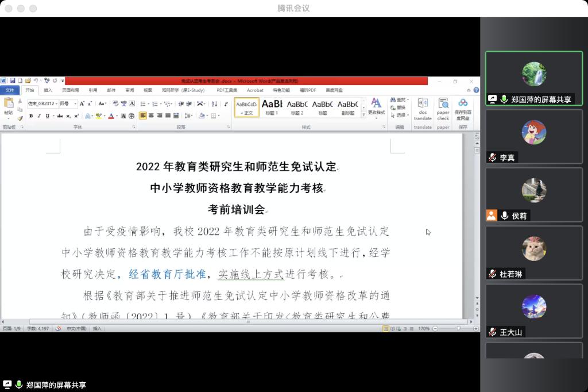
Task: Click the zoom slider in status bar
Action: [x=458, y=328]
